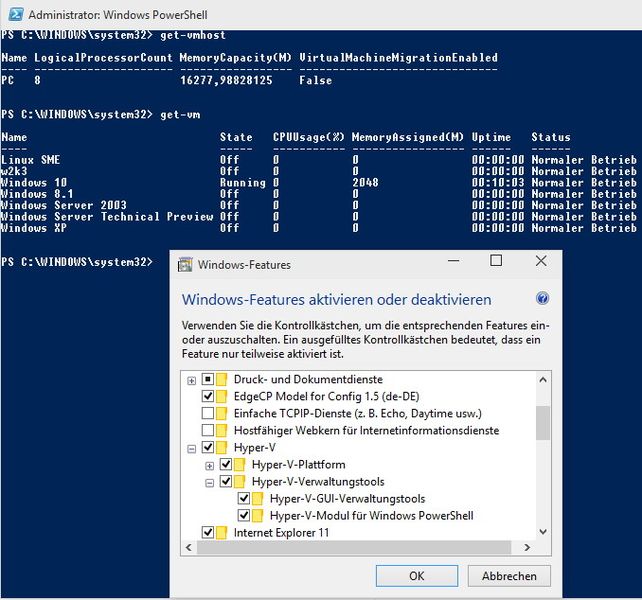This screenshot has width=642, height=600.
Task: Select EdgeCP Model for Config 1.5 label
Action: tap(326, 396)
